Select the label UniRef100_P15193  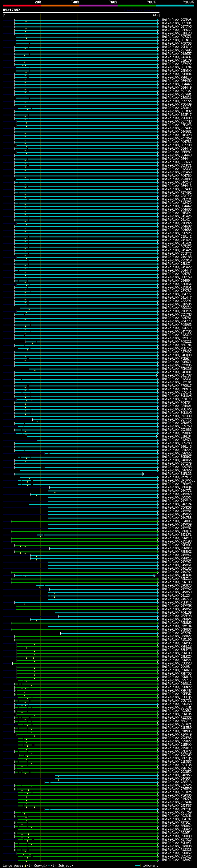176,542
